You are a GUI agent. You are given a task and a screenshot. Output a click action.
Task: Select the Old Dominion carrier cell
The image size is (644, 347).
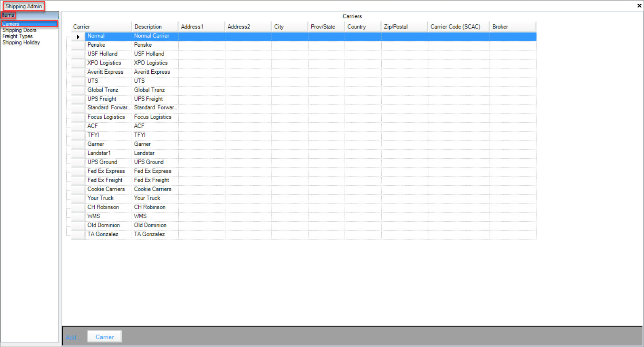[108, 225]
